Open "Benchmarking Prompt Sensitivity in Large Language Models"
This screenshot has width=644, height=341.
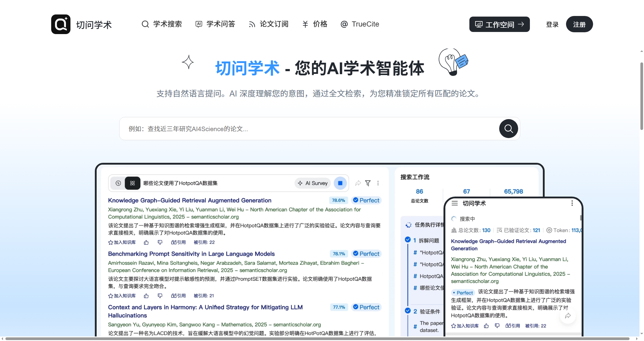tap(191, 254)
